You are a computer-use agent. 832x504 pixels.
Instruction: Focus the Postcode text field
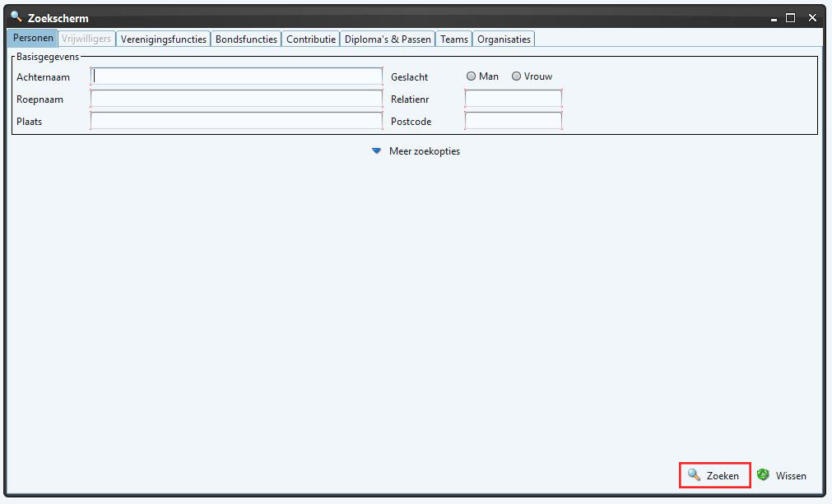[513, 121]
